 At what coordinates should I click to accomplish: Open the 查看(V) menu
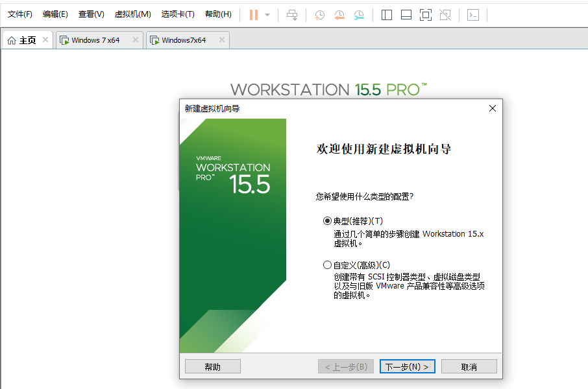point(91,14)
